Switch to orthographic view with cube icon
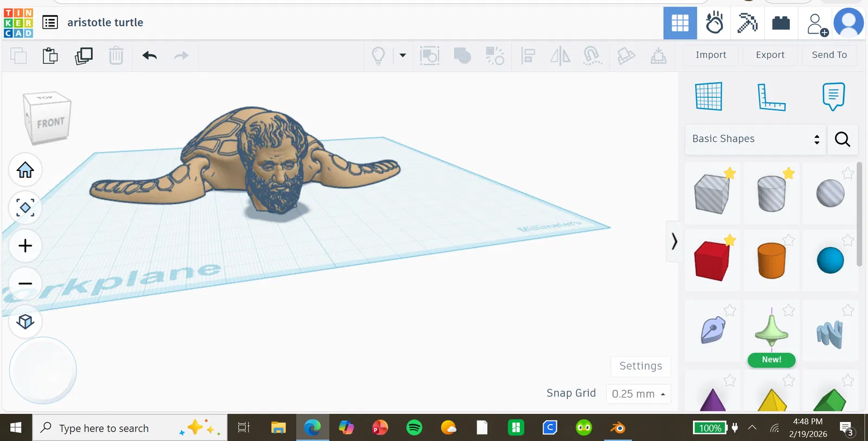 25,322
